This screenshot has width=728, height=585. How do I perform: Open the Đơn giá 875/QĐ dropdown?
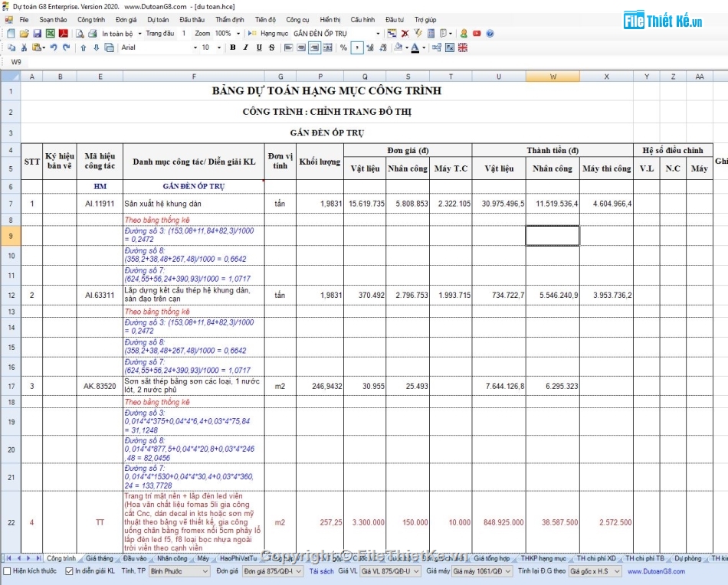[x=273, y=571]
